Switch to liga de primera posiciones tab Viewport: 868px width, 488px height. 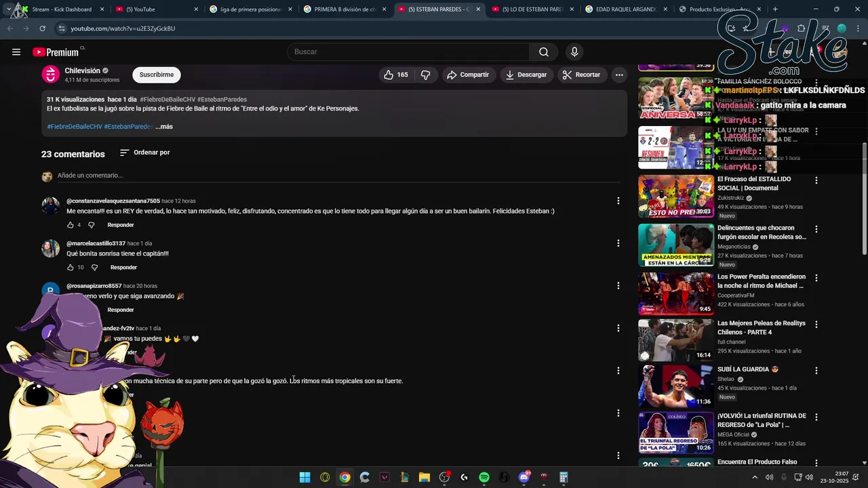(x=250, y=9)
